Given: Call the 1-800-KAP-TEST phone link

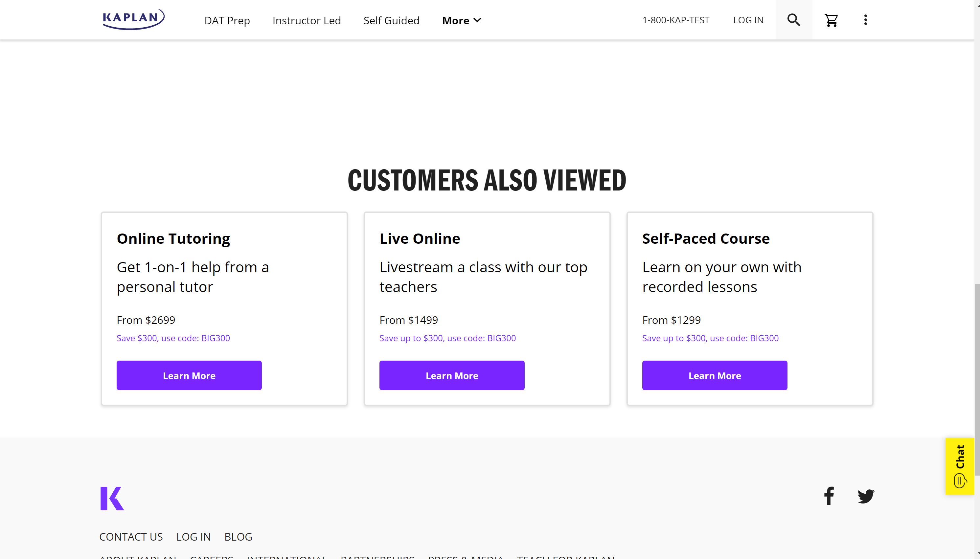Looking at the screenshot, I should click(x=675, y=20).
